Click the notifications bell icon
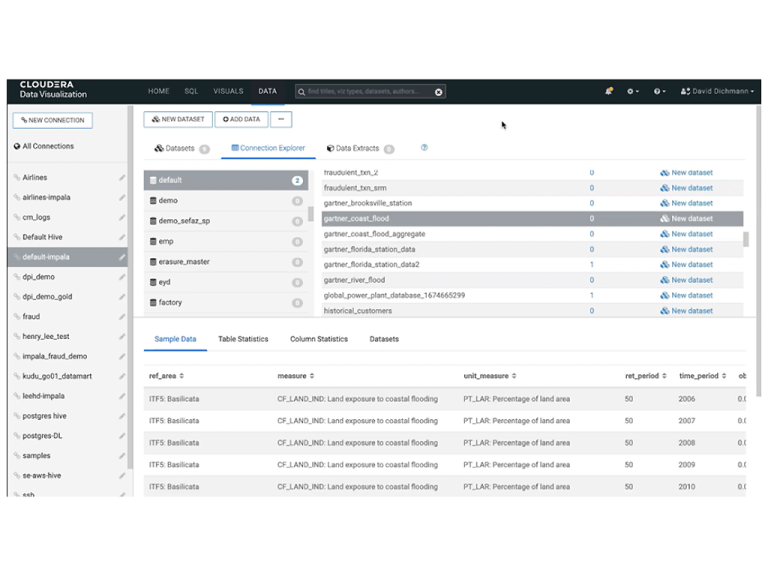The image size is (768, 576). (x=608, y=91)
